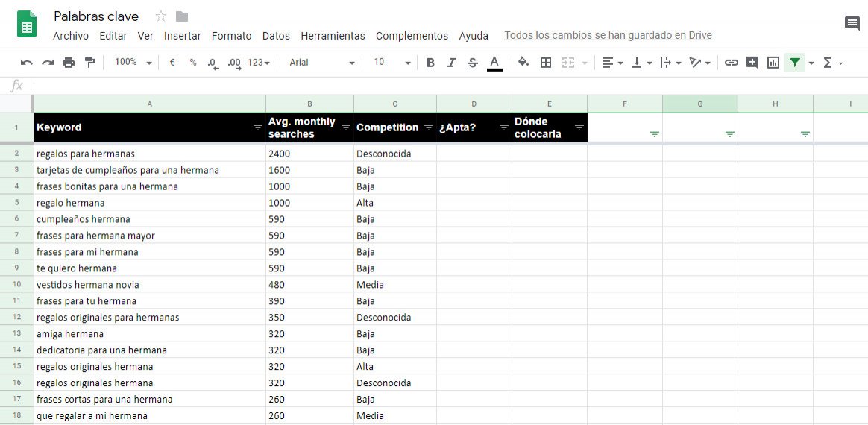
Task: Click 'Todos los cambios se han guardado' link
Action: [608, 36]
